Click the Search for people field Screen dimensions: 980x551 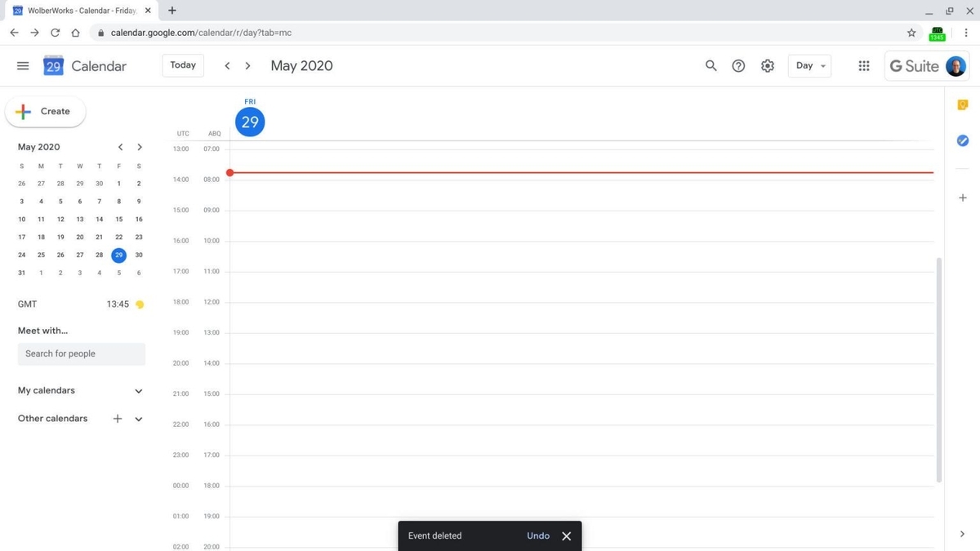(82, 353)
